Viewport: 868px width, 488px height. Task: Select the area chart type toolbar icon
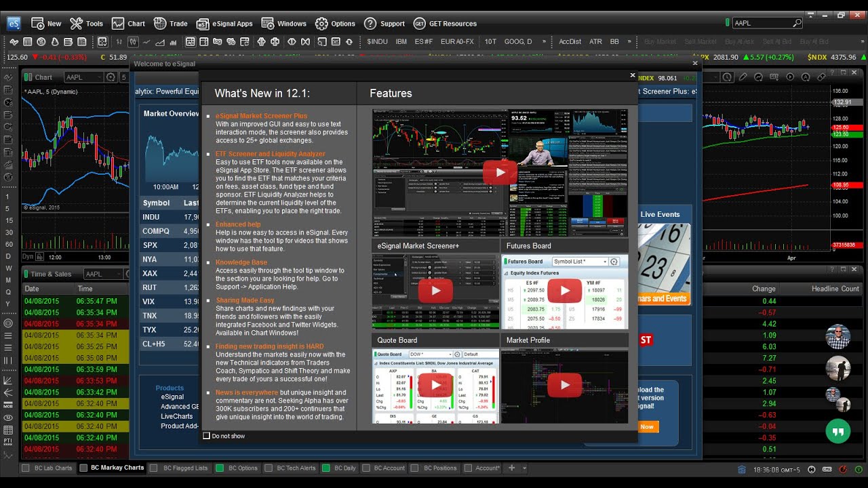(159, 42)
